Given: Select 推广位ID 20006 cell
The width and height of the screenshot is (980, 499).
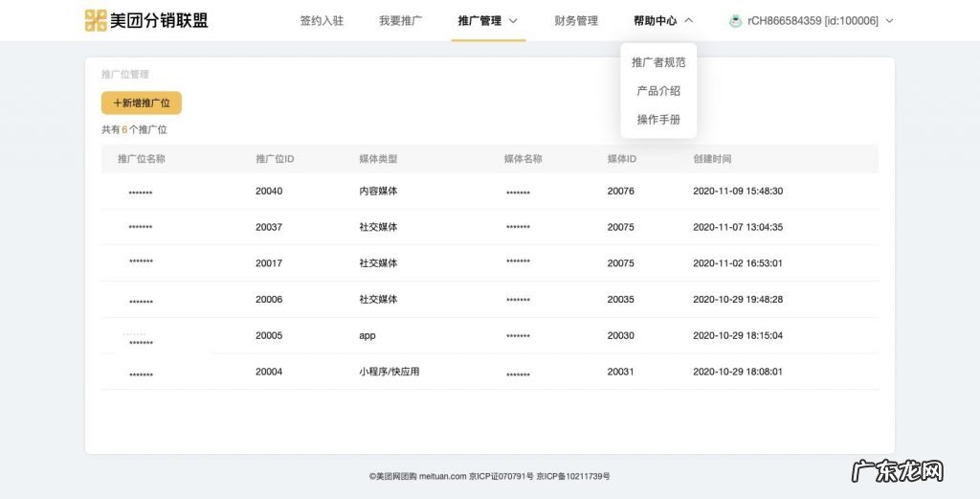Looking at the screenshot, I should (269, 300).
